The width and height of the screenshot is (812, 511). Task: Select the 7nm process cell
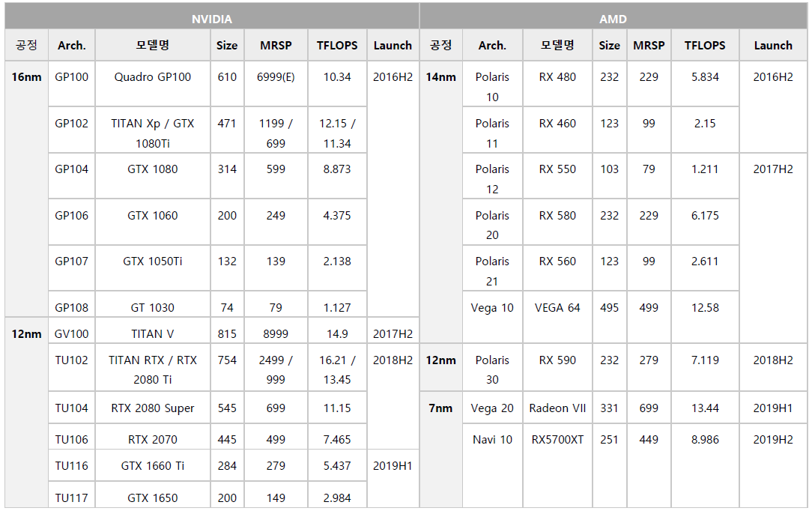click(440, 450)
